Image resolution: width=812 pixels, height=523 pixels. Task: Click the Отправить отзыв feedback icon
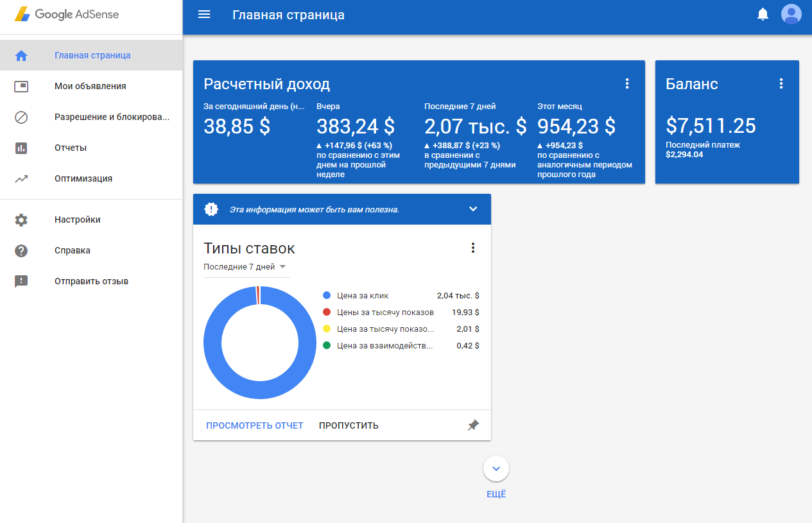21,281
